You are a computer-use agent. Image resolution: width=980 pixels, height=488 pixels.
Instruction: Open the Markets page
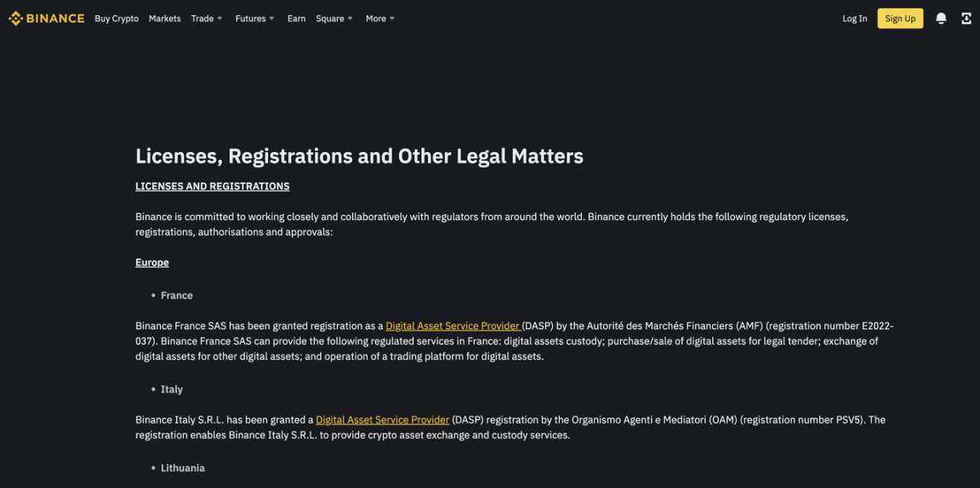pos(165,19)
